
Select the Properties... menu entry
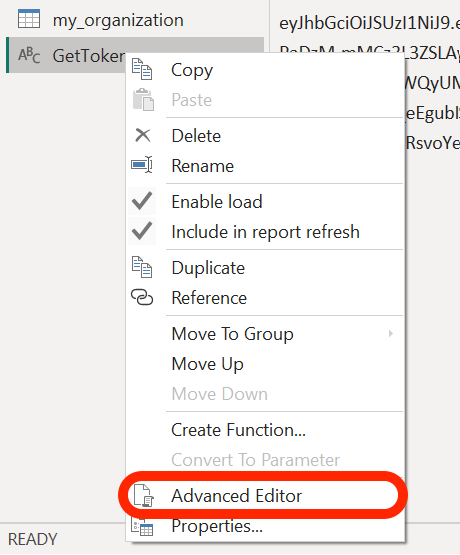[x=217, y=526]
